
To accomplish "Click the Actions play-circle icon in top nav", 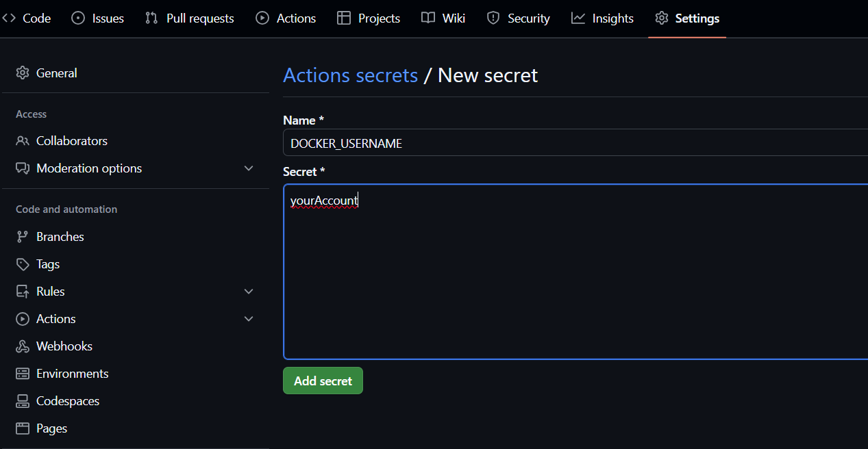I will click(x=262, y=18).
